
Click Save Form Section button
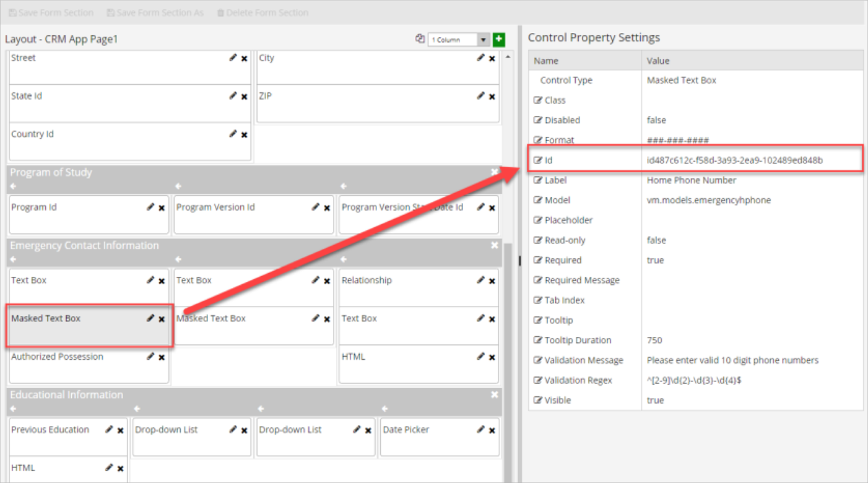pyautogui.click(x=51, y=12)
